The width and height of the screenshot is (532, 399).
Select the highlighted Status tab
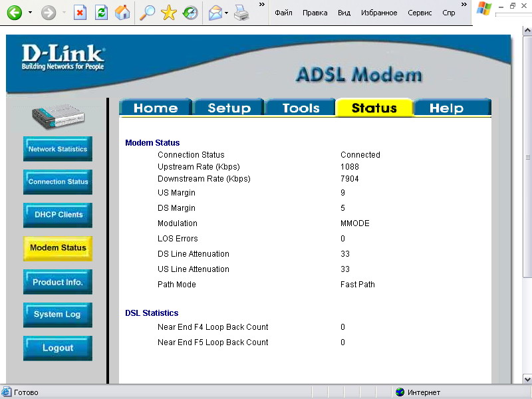(x=374, y=108)
